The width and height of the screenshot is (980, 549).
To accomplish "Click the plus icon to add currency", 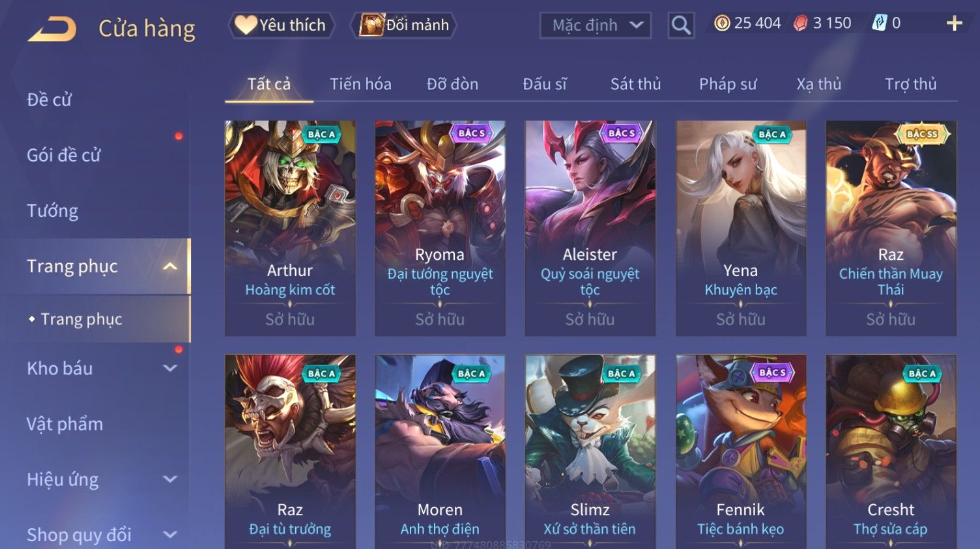I will (x=954, y=23).
